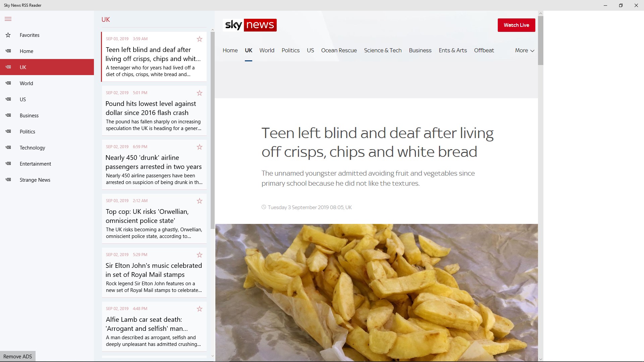Click the feed icon beside Technology
The image size is (644, 362).
8,147
